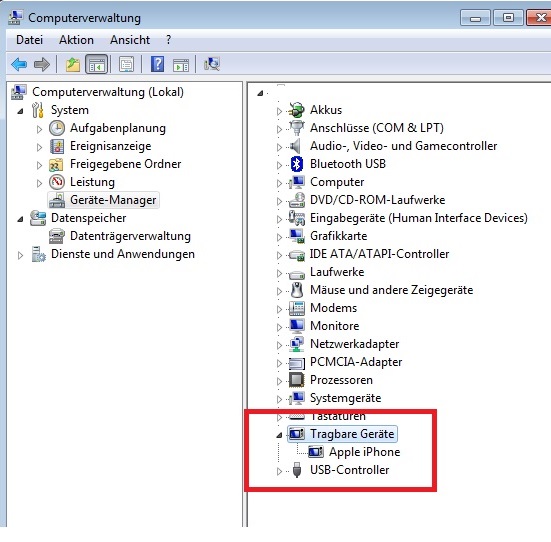Open the ? help menu
The image size is (551, 542).
[169, 40]
